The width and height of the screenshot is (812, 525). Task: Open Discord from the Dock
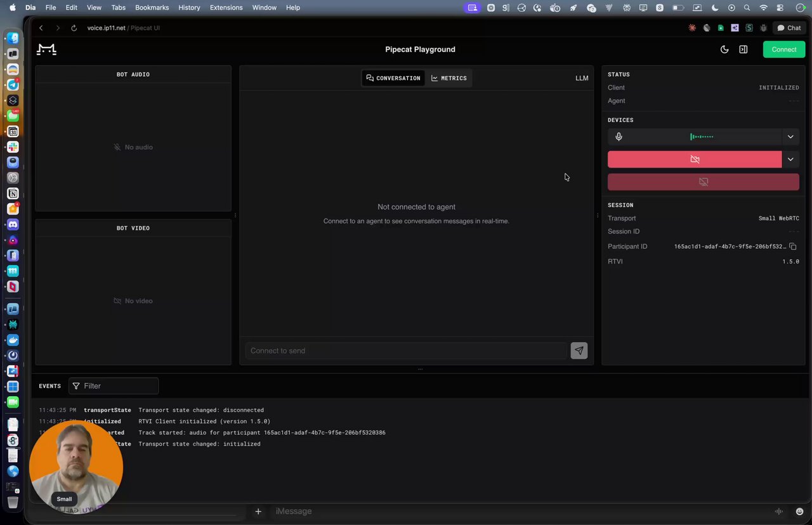tap(13, 225)
